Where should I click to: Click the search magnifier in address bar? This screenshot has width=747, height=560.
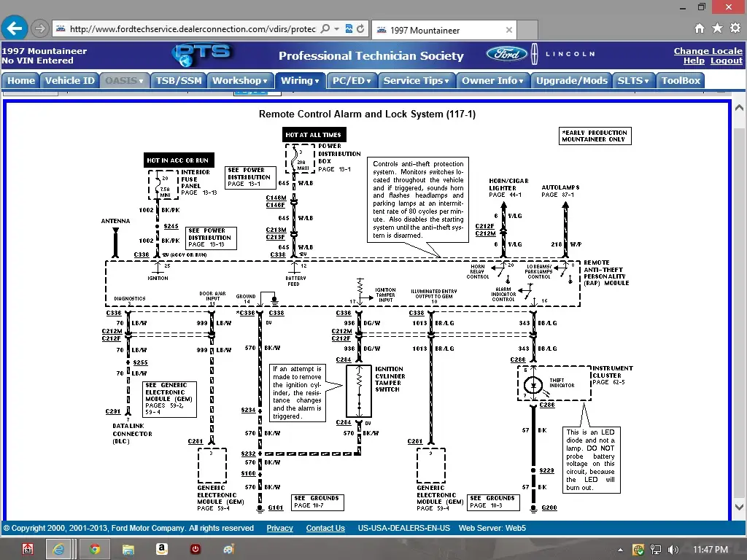pyautogui.click(x=325, y=29)
